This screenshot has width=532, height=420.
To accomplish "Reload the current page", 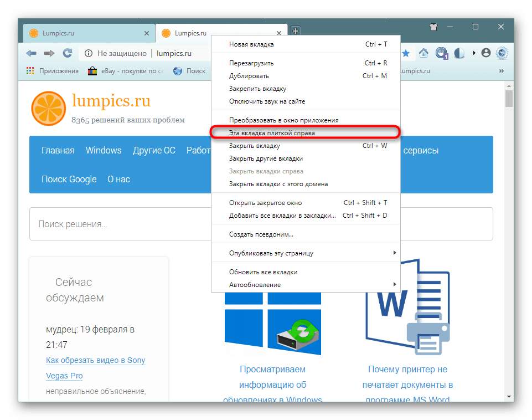I will [x=68, y=53].
